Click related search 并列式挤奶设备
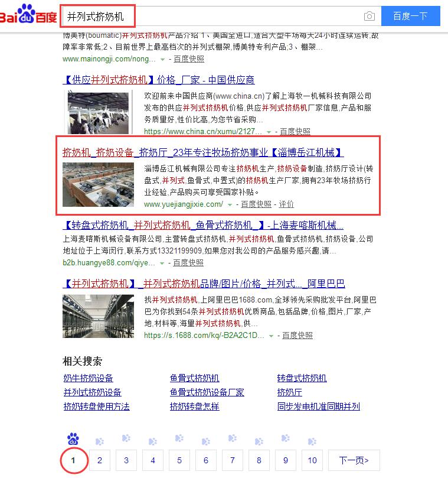Screen dimensions: 448x478 click(x=93, y=392)
